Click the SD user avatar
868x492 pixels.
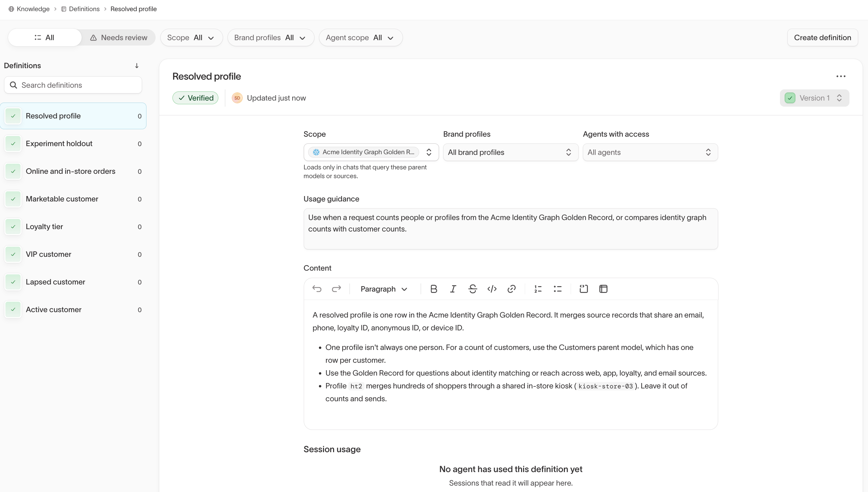pos(237,98)
